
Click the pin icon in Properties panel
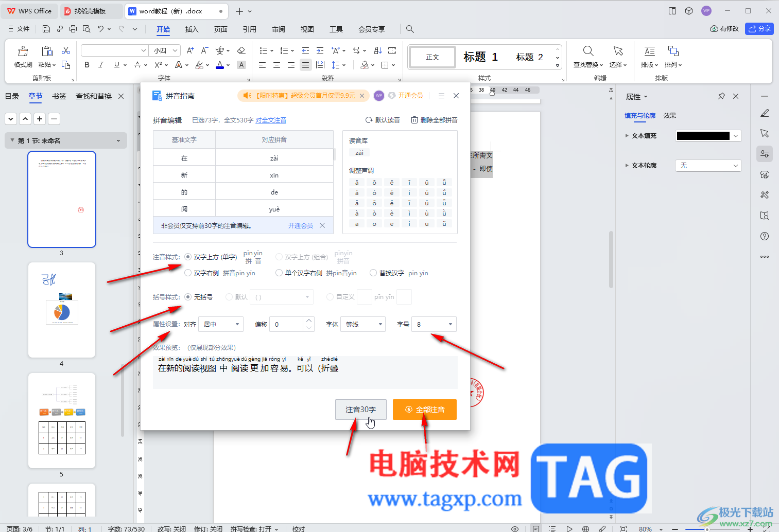[721, 96]
